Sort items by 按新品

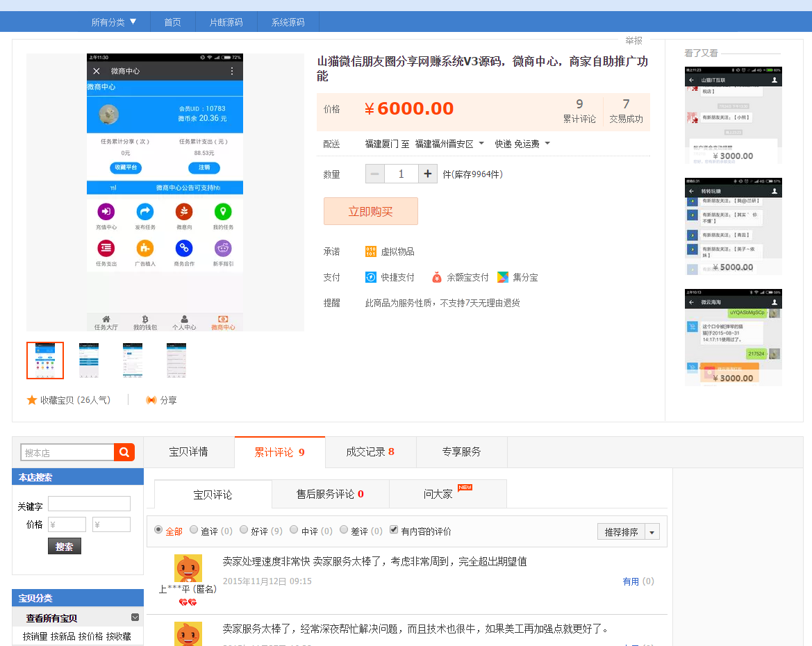[x=63, y=636]
